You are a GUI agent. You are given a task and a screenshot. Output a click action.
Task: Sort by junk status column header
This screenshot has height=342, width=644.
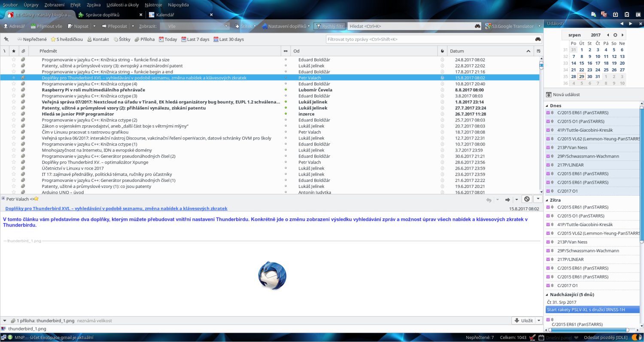(443, 51)
